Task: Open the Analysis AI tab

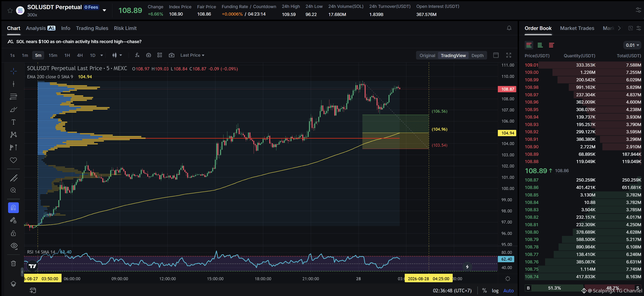Action: coord(40,28)
